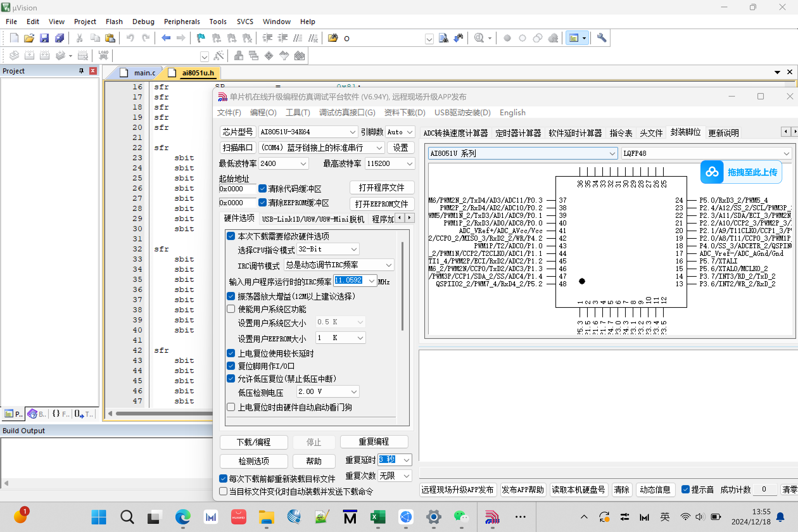Click the 读取本机硬盘号 button
The width and height of the screenshot is (798, 532).
579,490
